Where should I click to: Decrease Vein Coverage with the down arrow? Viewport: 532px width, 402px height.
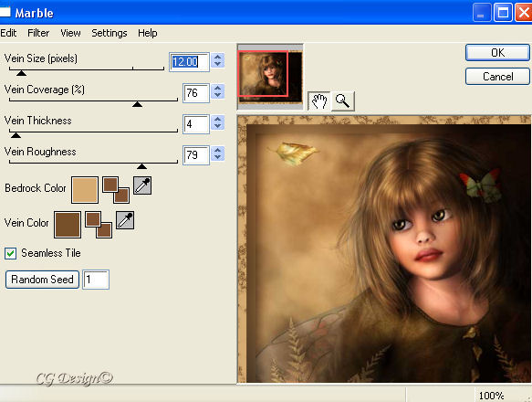[x=218, y=96]
